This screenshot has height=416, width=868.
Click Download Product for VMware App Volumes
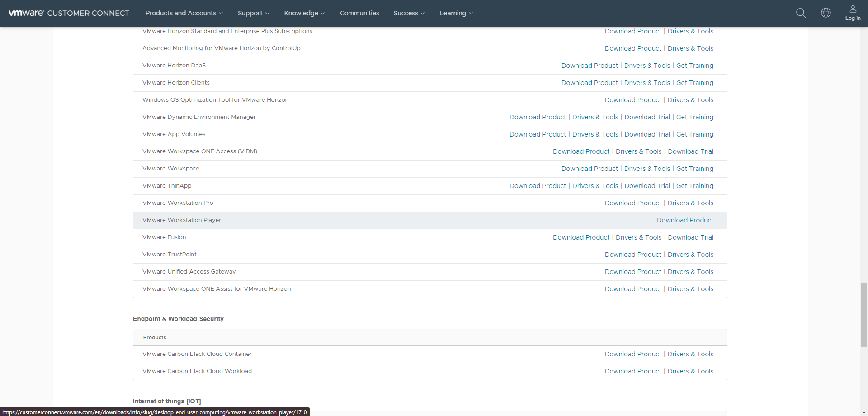click(538, 134)
